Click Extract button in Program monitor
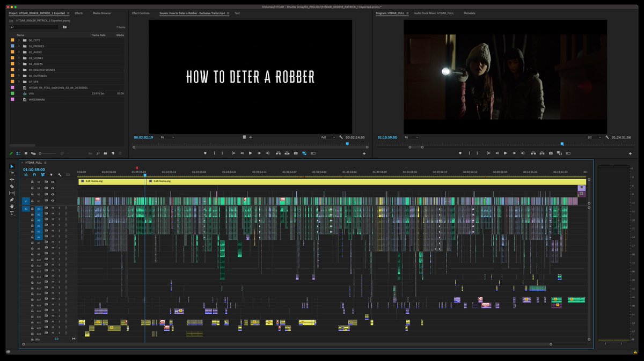The image size is (644, 361). pos(542,153)
